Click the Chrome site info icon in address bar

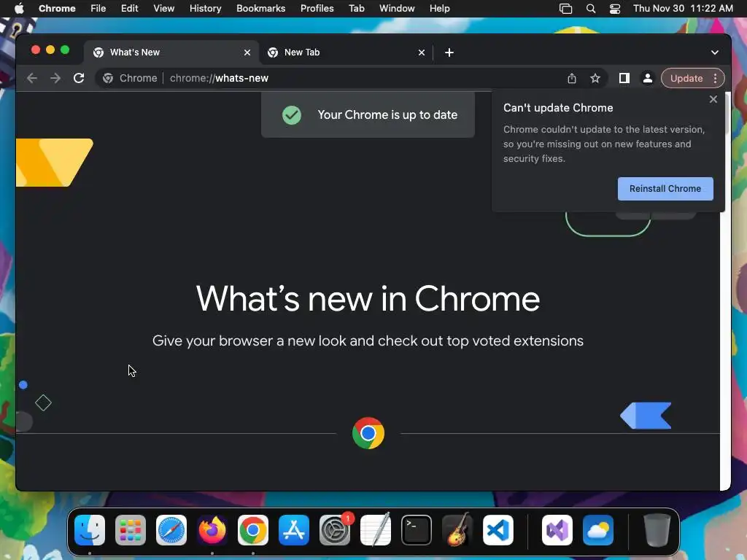point(108,78)
